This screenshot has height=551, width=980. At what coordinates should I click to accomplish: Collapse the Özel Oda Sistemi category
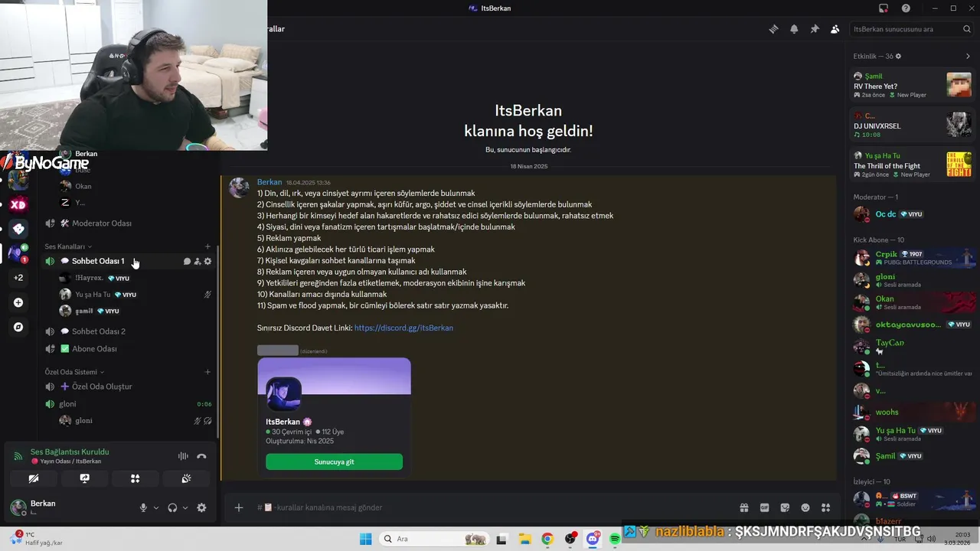[74, 372]
